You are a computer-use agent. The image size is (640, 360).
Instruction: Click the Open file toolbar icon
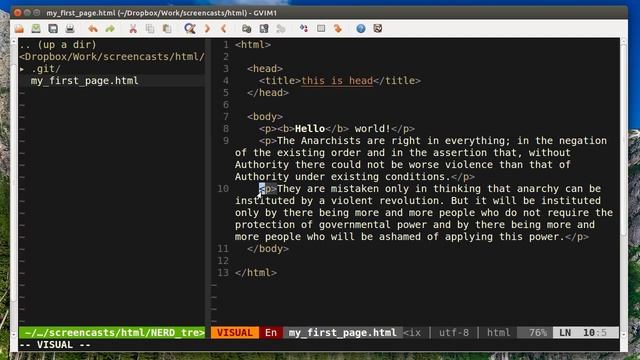[x=19, y=29]
